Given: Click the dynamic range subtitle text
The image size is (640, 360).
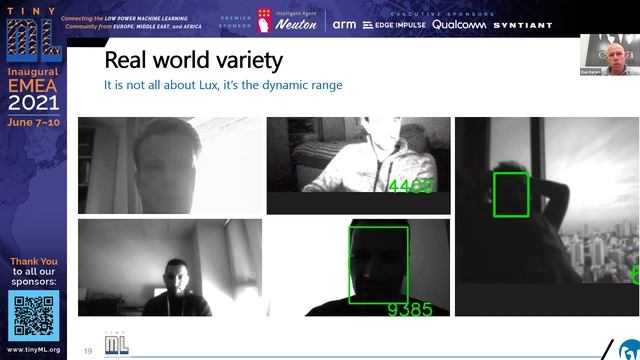Looking at the screenshot, I should pyautogui.click(x=223, y=85).
